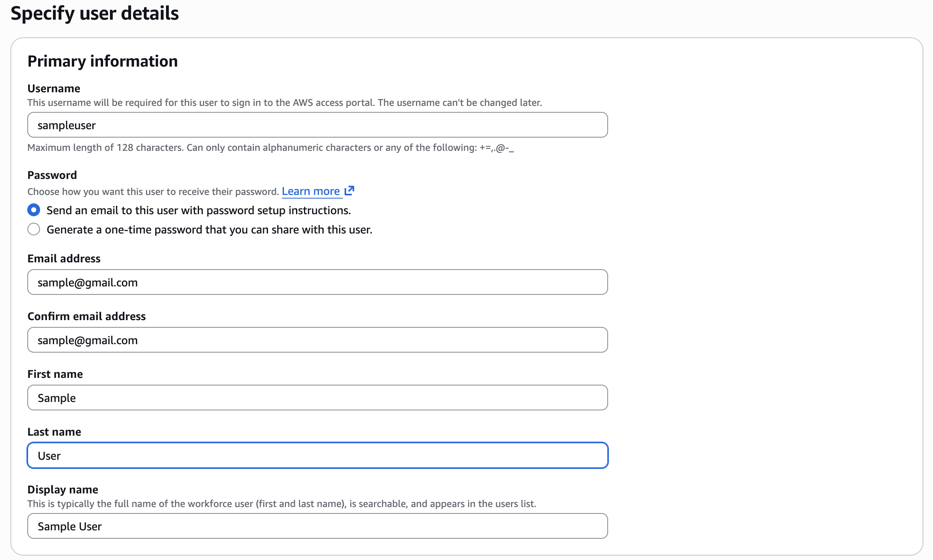Click the username character limit hint text
This screenshot has width=933, height=560.
point(271,147)
